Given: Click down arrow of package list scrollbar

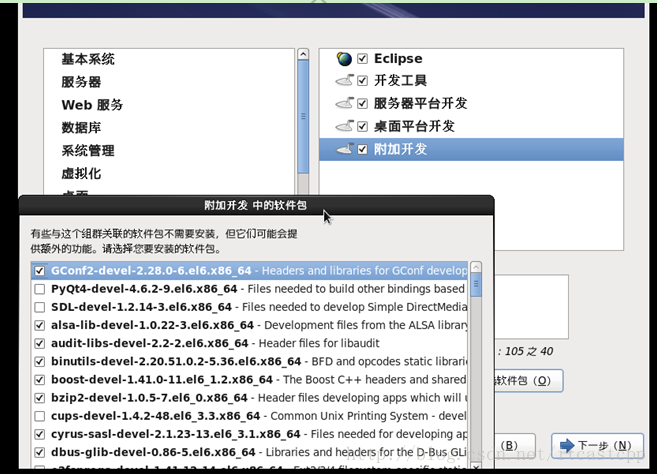Looking at the screenshot, I should point(476,466).
